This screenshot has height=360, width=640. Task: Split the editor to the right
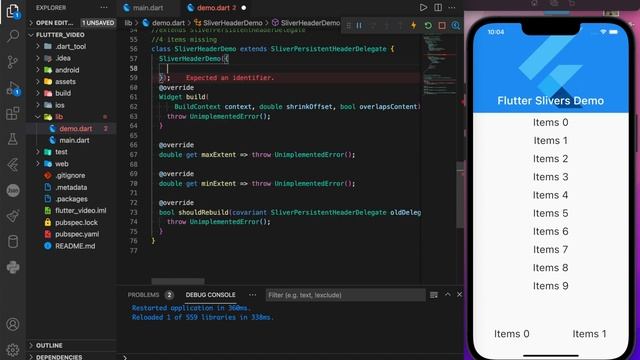pyautogui.click(x=438, y=7)
